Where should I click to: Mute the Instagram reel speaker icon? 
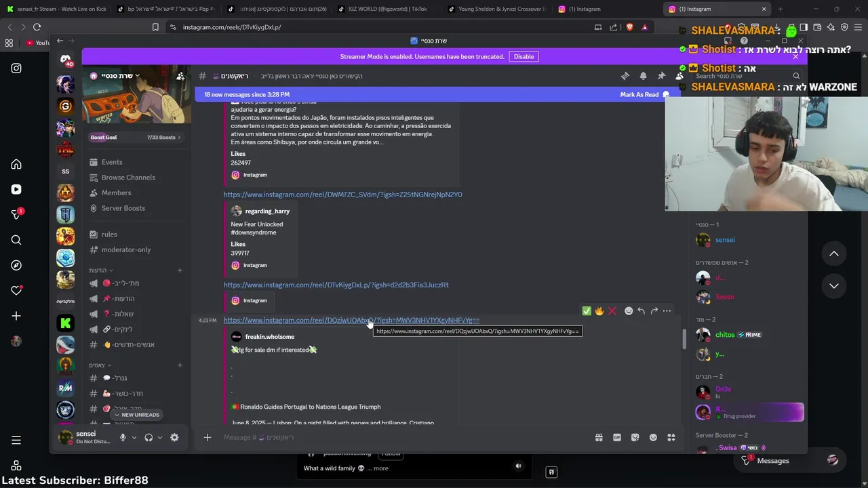(x=518, y=466)
